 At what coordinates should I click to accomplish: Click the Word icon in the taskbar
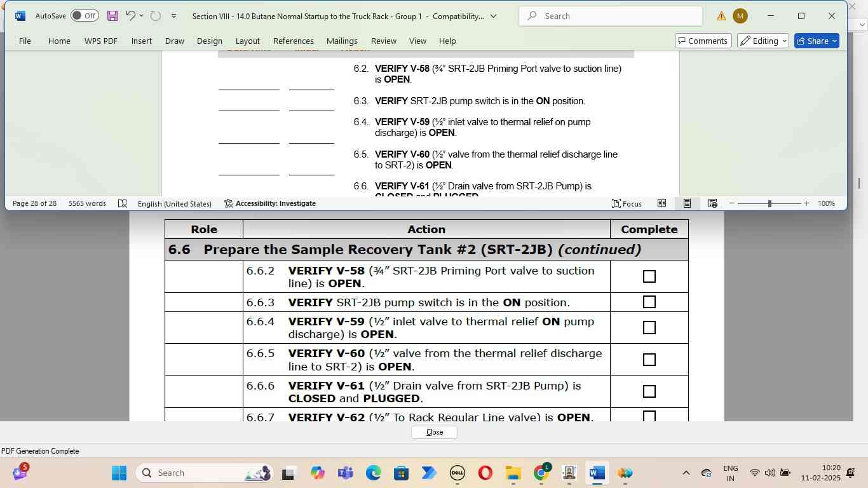tap(597, 473)
